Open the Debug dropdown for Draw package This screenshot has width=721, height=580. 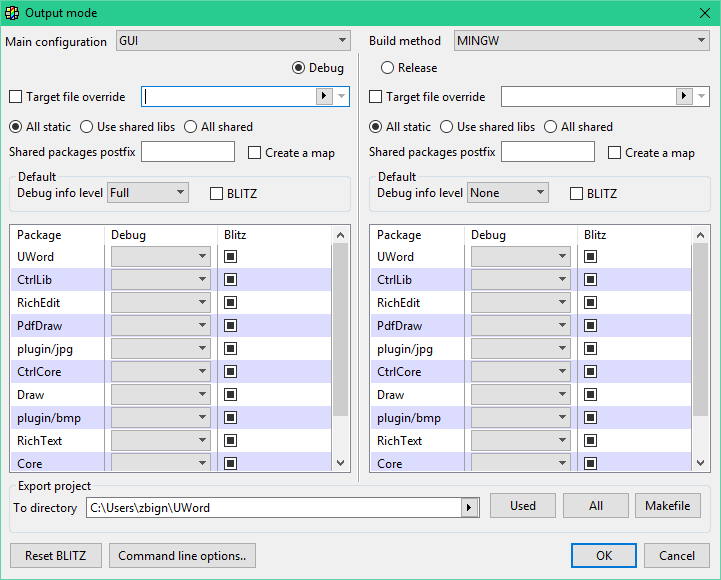(160, 395)
